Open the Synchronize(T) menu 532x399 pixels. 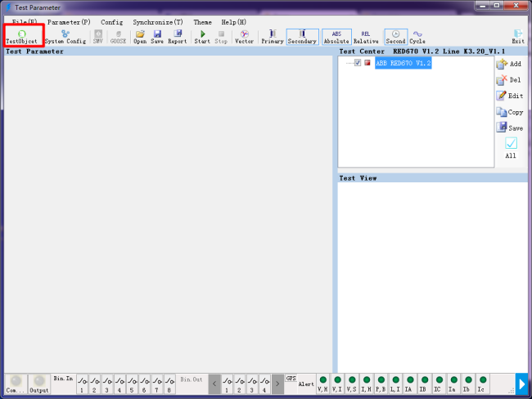coord(158,22)
